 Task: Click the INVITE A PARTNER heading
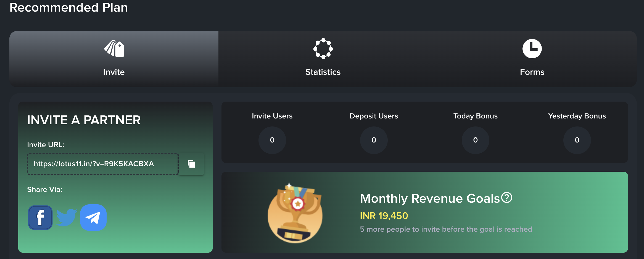[84, 120]
